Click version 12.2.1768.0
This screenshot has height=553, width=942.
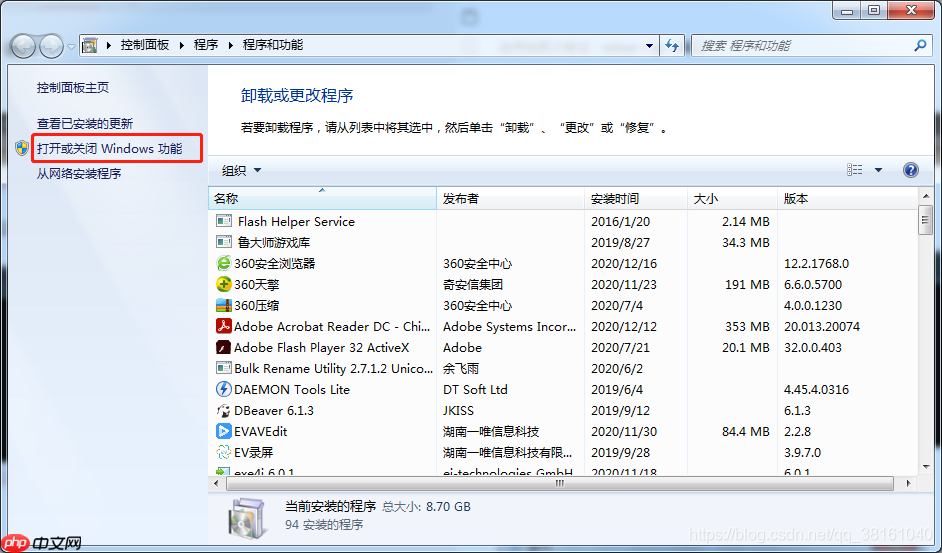816,263
